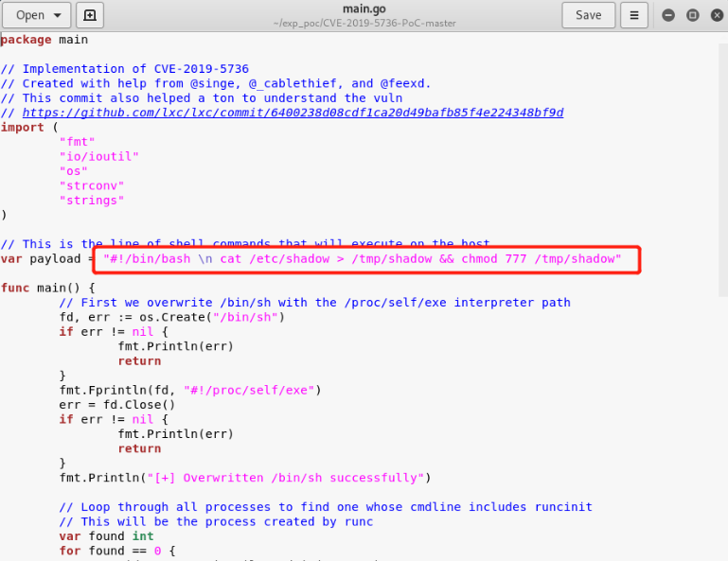Close the gedit window
Viewport: 728px width, 561px height.
point(717,15)
